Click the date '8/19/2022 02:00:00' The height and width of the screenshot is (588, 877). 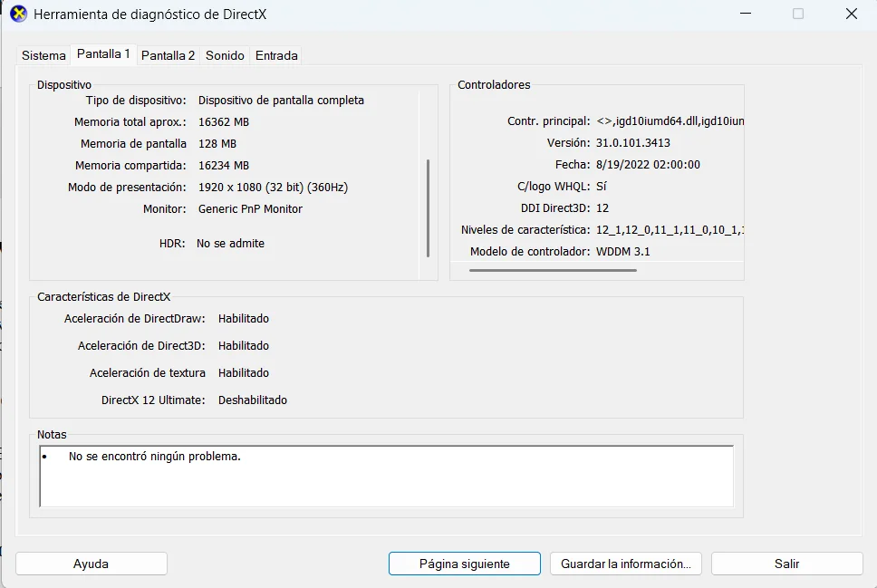tap(648, 165)
